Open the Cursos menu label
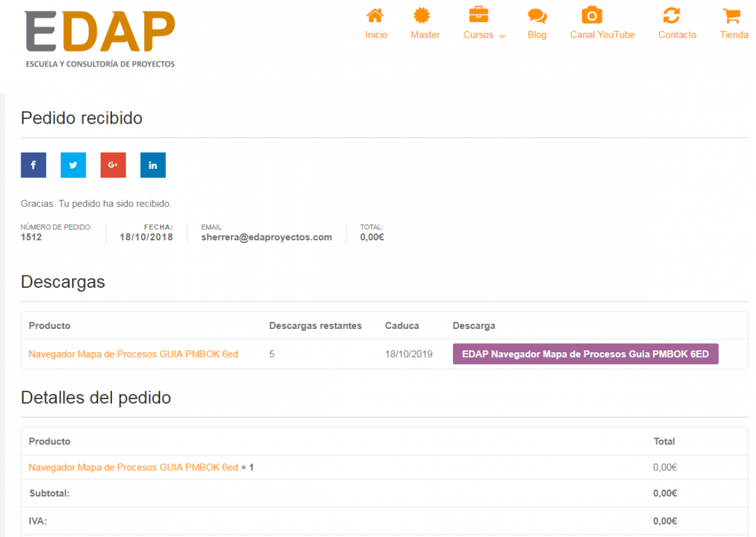The image size is (756, 537). tap(478, 34)
